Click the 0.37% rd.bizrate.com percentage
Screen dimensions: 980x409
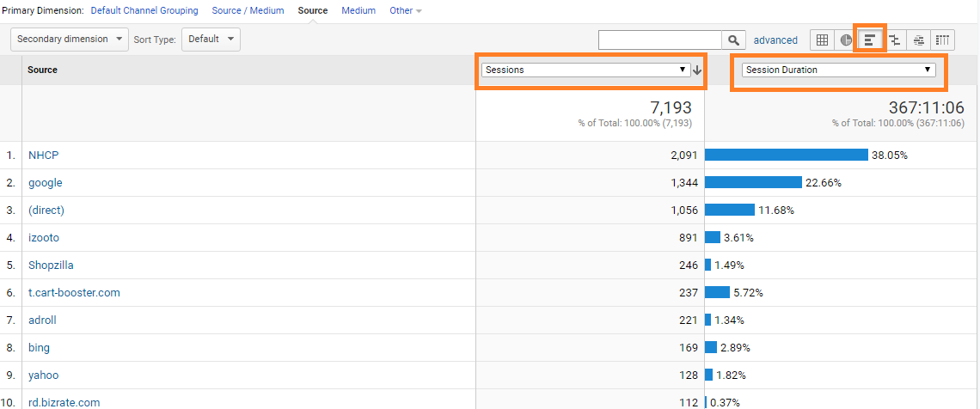click(x=725, y=403)
